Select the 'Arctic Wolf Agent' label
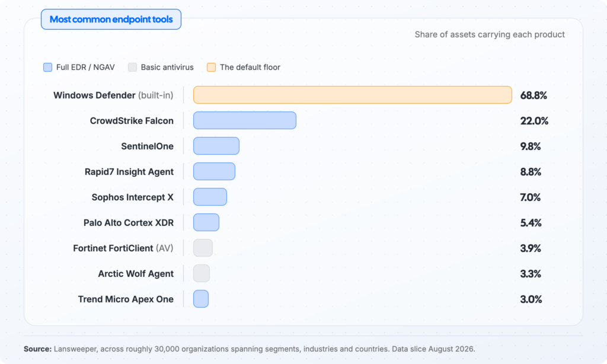Image resolution: width=607 pixels, height=364 pixels. click(136, 274)
